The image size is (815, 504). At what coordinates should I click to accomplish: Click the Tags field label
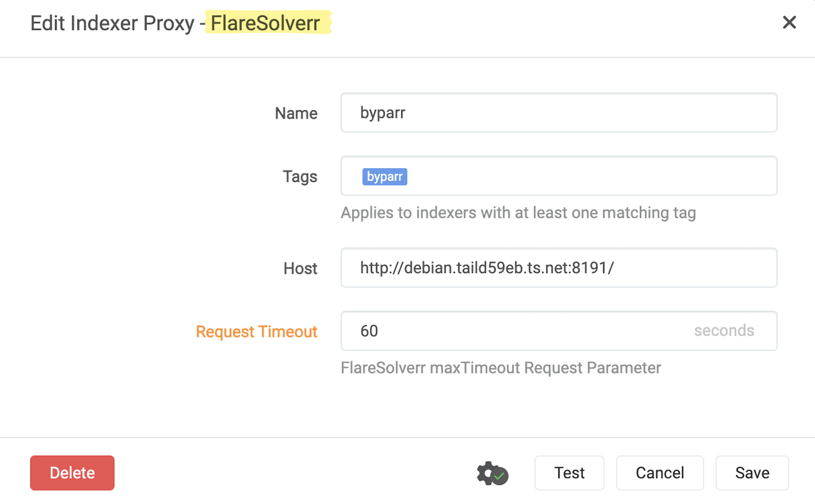click(300, 177)
